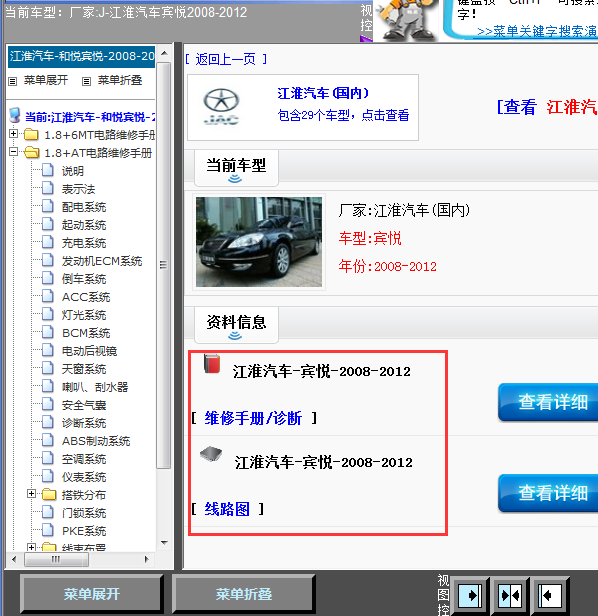Click the 表示法 document icon

(x=48, y=188)
